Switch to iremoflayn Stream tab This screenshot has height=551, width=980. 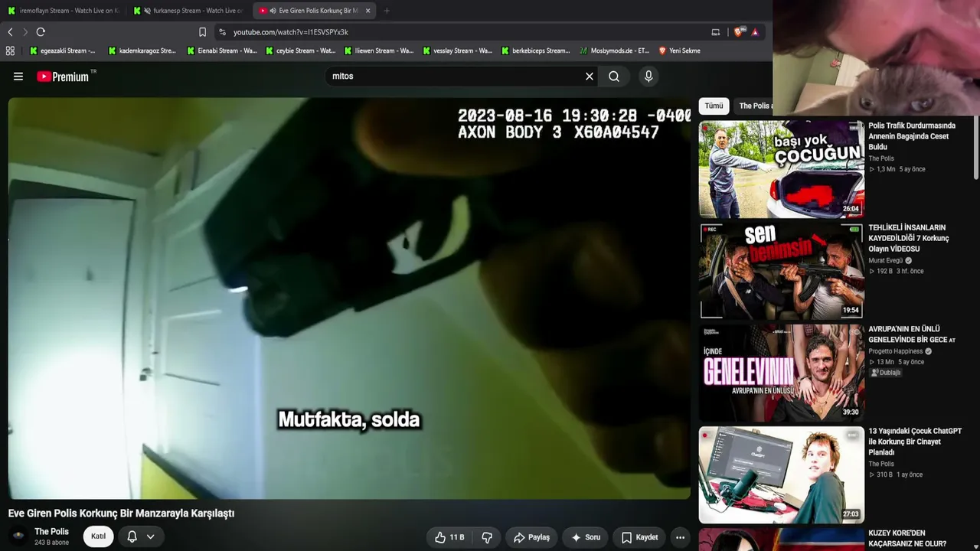click(63, 11)
